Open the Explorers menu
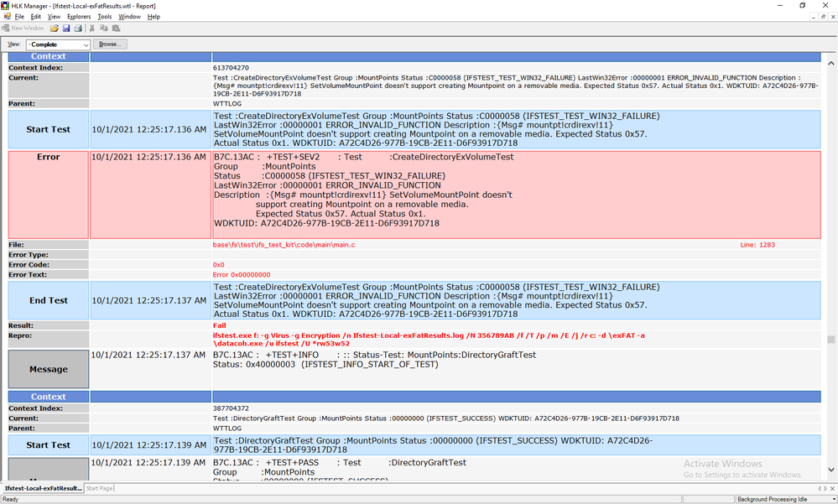The image size is (838, 504). pyautogui.click(x=79, y=17)
